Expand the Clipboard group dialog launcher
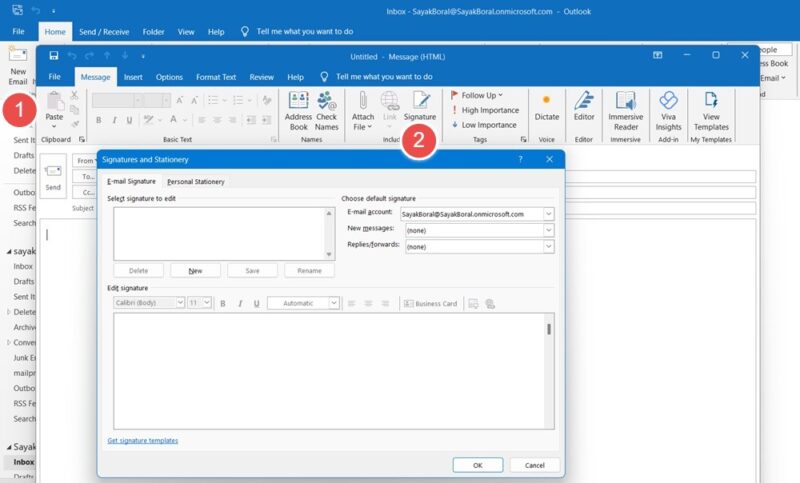 click(82, 139)
